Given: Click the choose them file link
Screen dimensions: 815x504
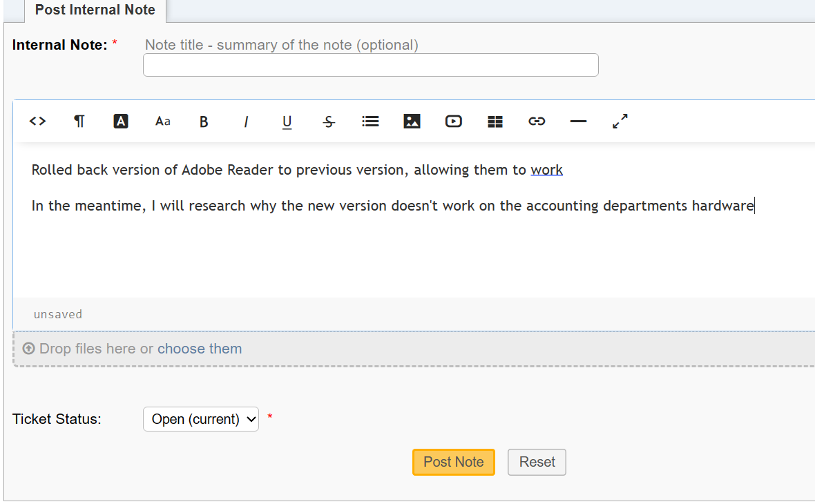Looking at the screenshot, I should click(200, 349).
